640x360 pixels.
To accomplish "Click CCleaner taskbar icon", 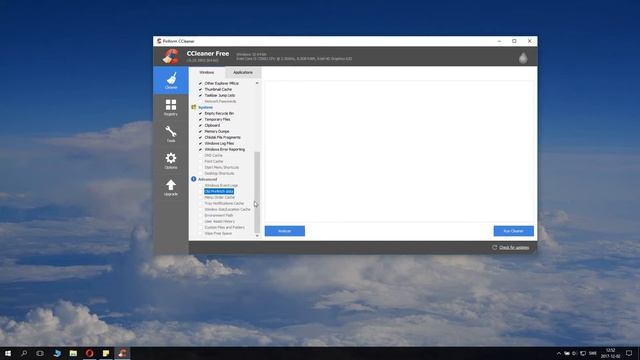I will tap(122, 353).
